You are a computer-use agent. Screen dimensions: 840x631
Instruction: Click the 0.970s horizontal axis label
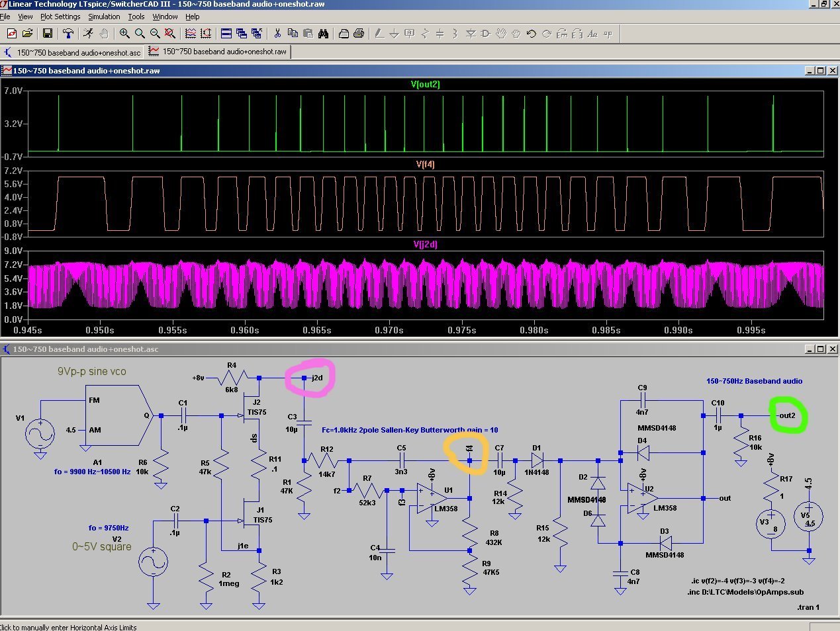point(389,330)
